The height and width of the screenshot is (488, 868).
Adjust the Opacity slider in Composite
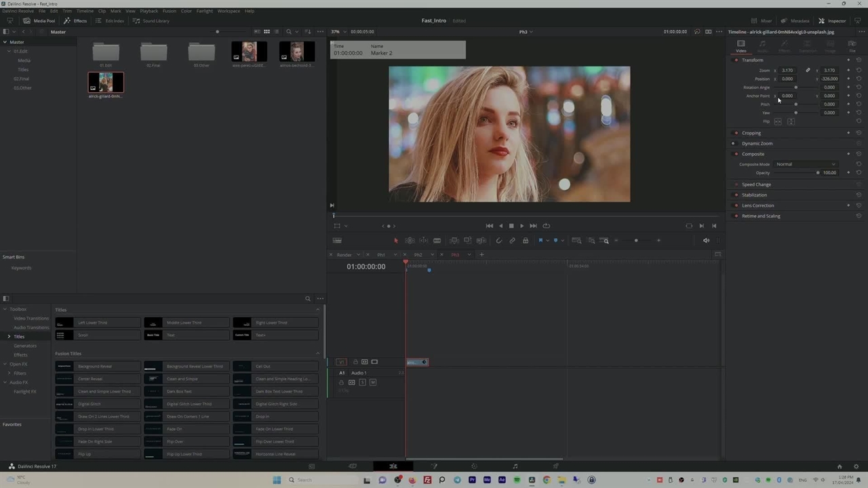point(818,173)
